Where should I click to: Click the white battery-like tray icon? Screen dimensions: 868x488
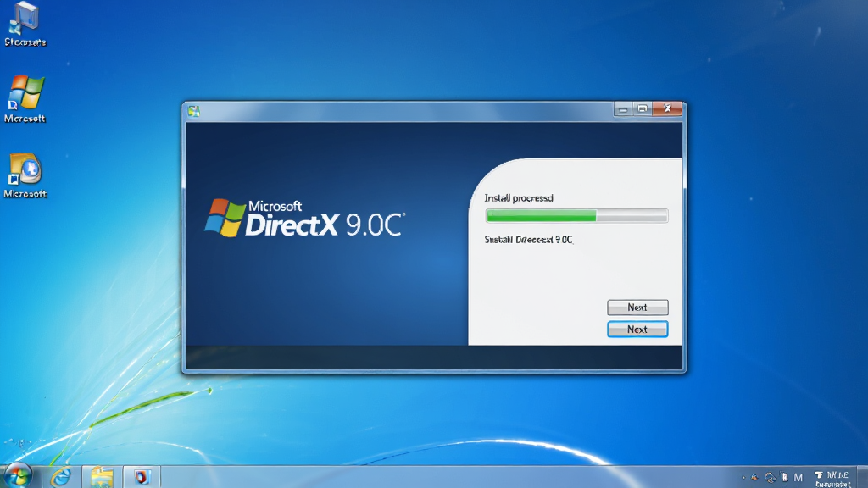784,477
